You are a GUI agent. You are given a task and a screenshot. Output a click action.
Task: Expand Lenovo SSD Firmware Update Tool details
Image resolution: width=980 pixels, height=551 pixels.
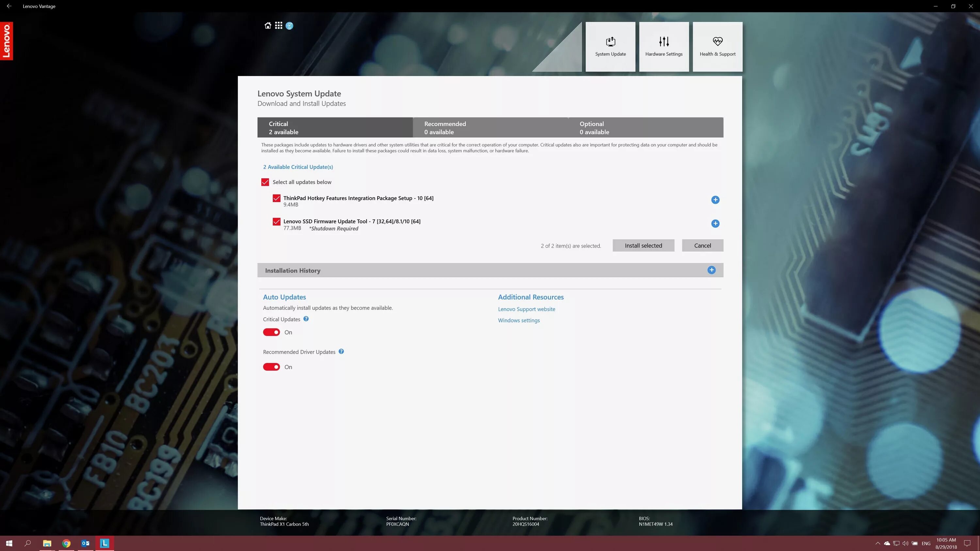pos(715,224)
